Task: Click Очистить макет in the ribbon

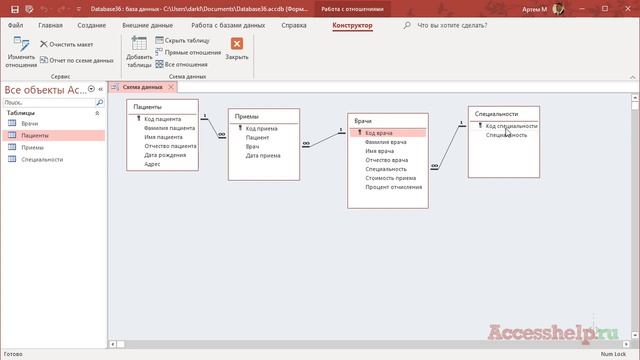Action: tap(67, 44)
